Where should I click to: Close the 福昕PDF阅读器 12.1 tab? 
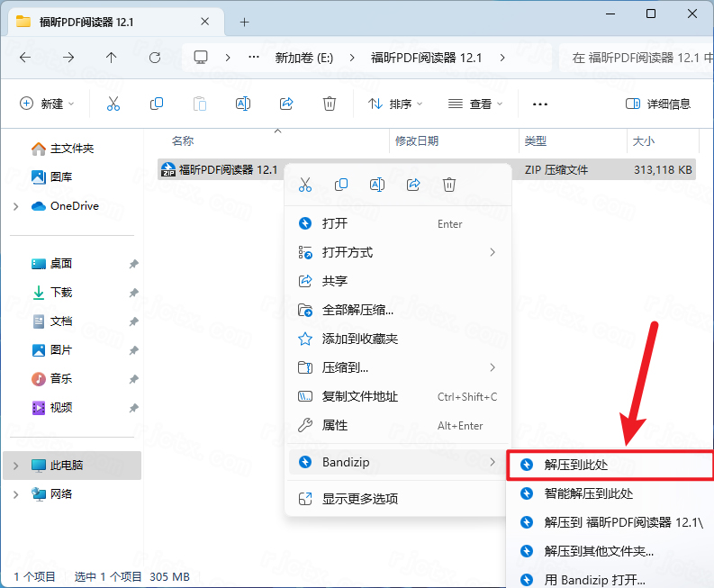[205, 22]
